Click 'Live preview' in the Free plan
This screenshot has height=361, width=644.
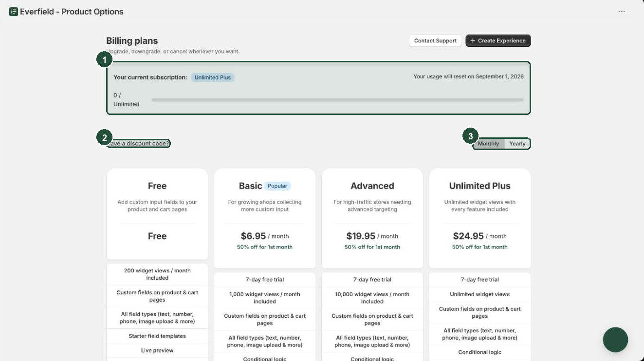[x=157, y=350]
